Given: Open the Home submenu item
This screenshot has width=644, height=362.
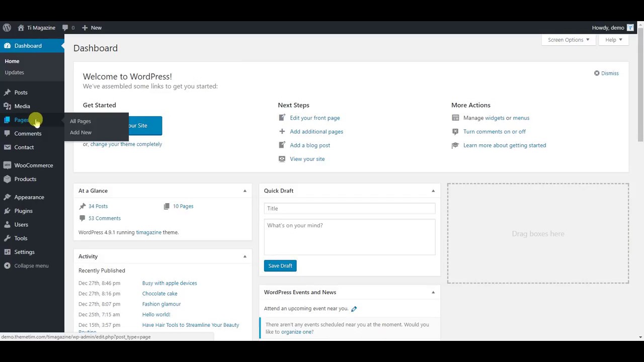Looking at the screenshot, I should click(12, 61).
